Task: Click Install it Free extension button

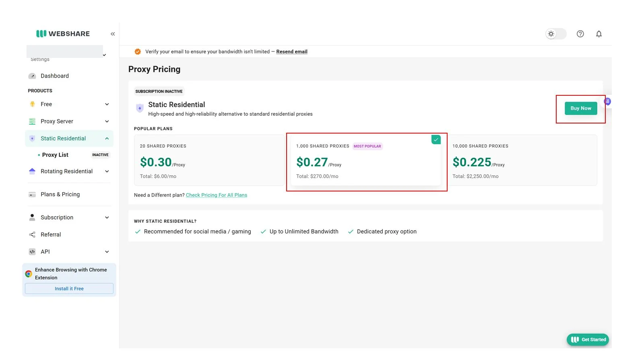Action: (x=69, y=289)
